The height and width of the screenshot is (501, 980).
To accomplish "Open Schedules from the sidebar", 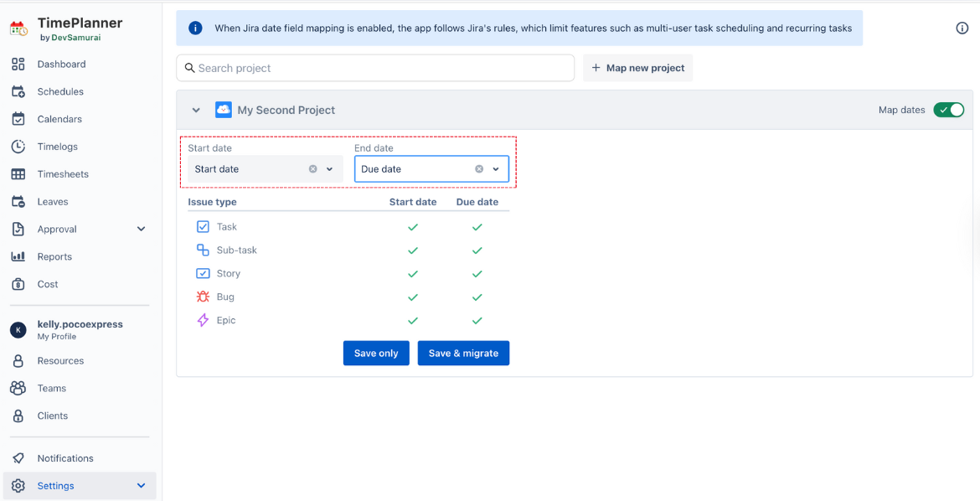I will pos(60,92).
